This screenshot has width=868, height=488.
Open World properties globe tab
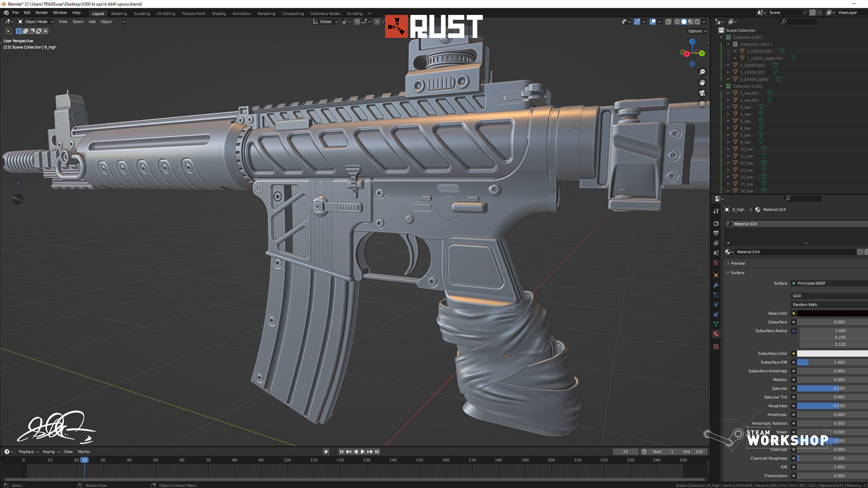click(716, 263)
